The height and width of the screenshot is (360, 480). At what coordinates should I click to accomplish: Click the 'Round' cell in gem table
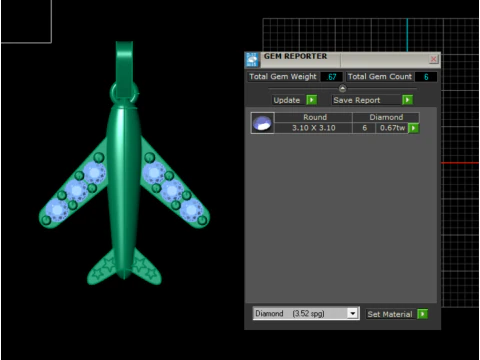[x=314, y=117]
